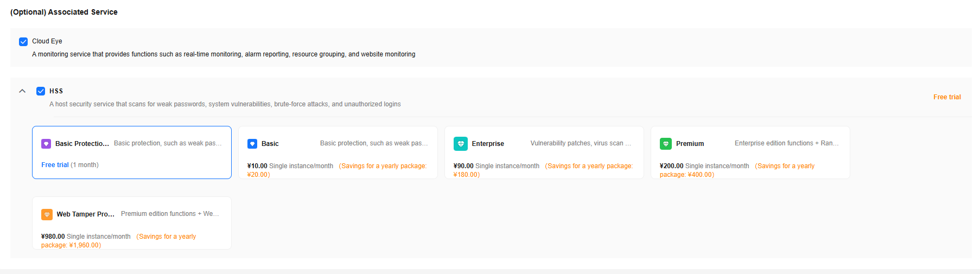Pick the Web Tamper Pro… edition title

(86, 214)
